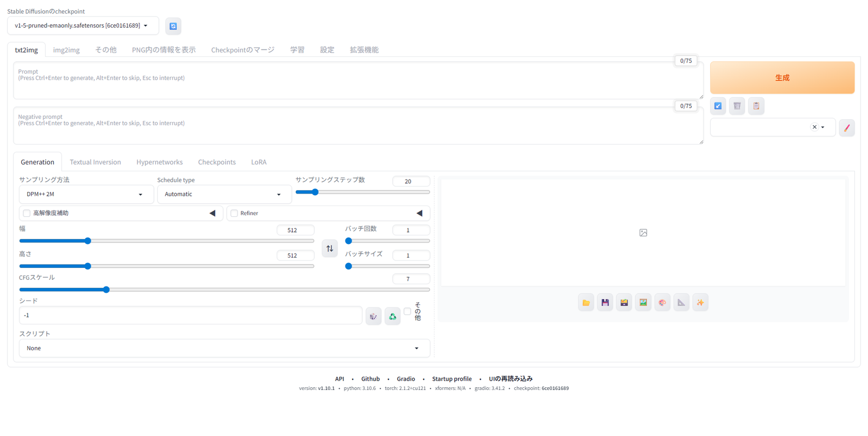Clear prompt with trash icon
This screenshot has width=868, height=436.
pos(737,106)
